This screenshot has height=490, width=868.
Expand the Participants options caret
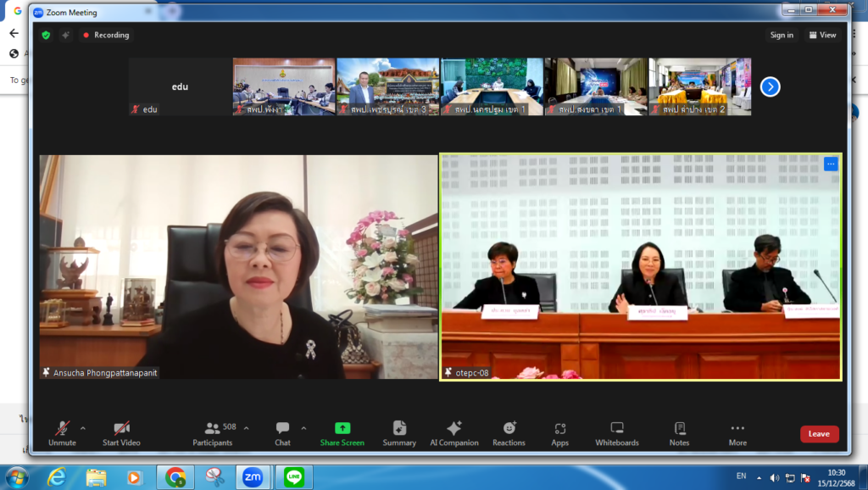click(x=246, y=428)
